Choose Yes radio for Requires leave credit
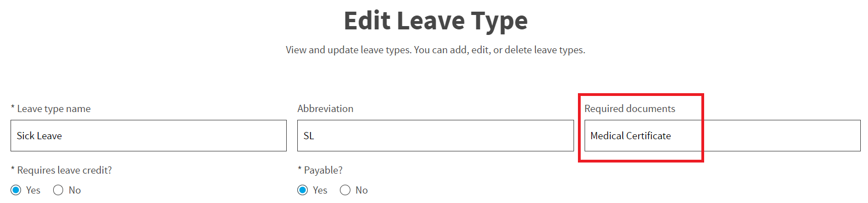868x203 pixels. coord(15,190)
